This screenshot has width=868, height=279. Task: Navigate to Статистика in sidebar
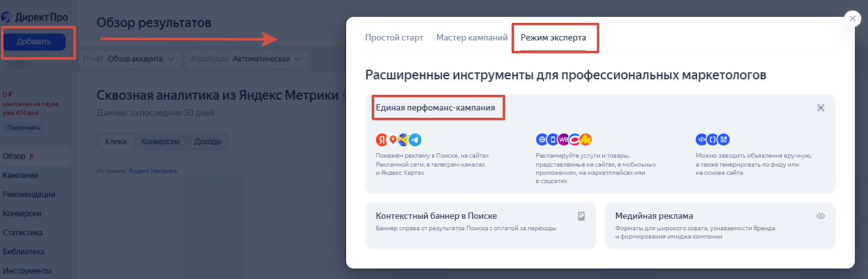[23, 232]
